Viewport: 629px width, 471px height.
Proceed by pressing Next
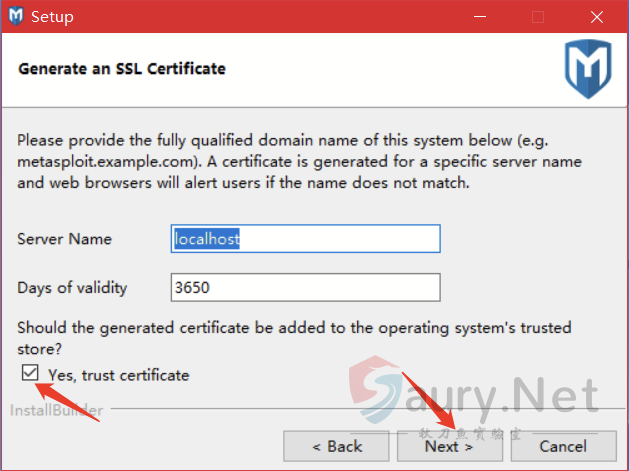coord(449,446)
